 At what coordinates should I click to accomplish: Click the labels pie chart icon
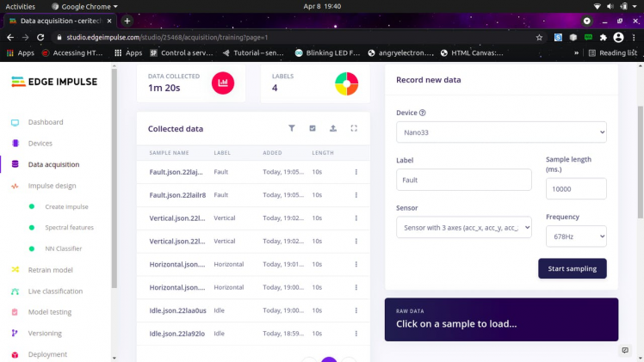(x=347, y=83)
